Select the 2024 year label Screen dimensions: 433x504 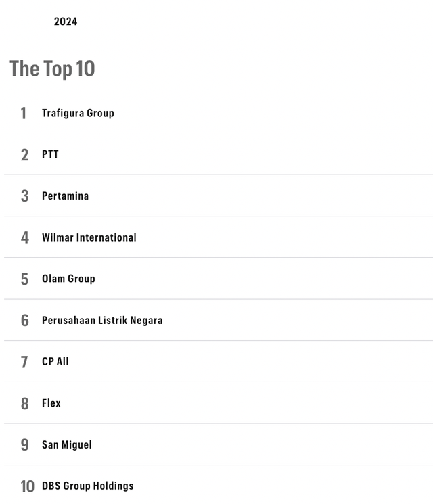click(66, 22)
